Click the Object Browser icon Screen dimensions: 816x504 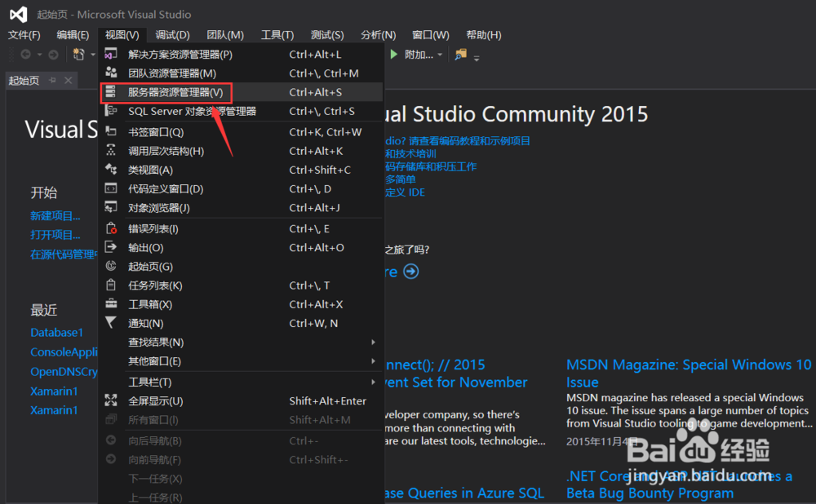pyautogui.click(x=111, y=207)
